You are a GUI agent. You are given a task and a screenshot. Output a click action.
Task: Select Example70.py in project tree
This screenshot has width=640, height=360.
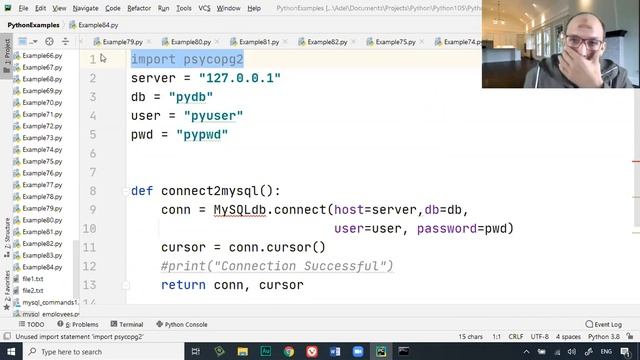click(42, 102)
